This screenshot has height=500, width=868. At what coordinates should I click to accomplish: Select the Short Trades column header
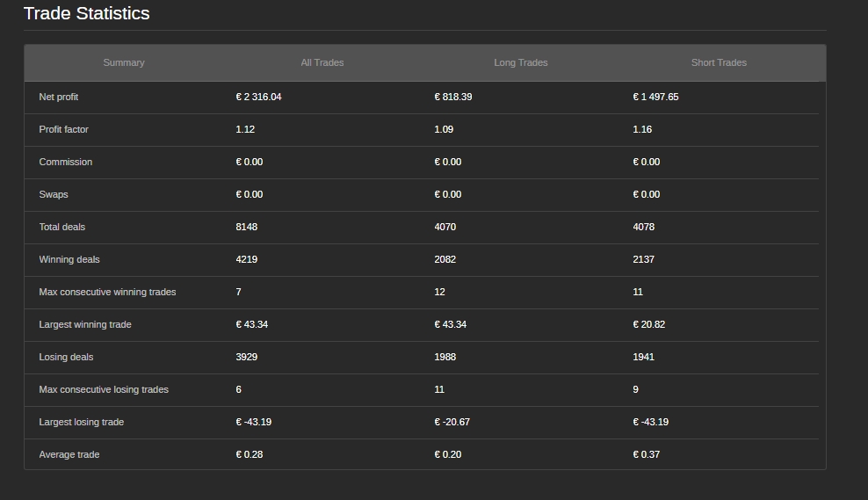pos(719,62)
